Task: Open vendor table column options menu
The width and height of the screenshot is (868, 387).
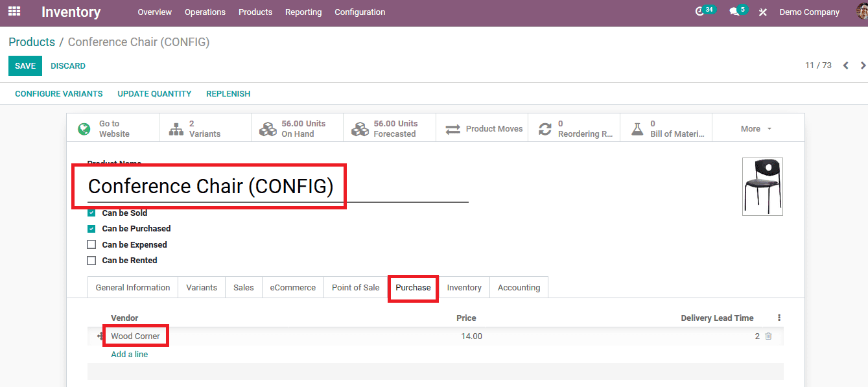Action: tap(779, 318)
